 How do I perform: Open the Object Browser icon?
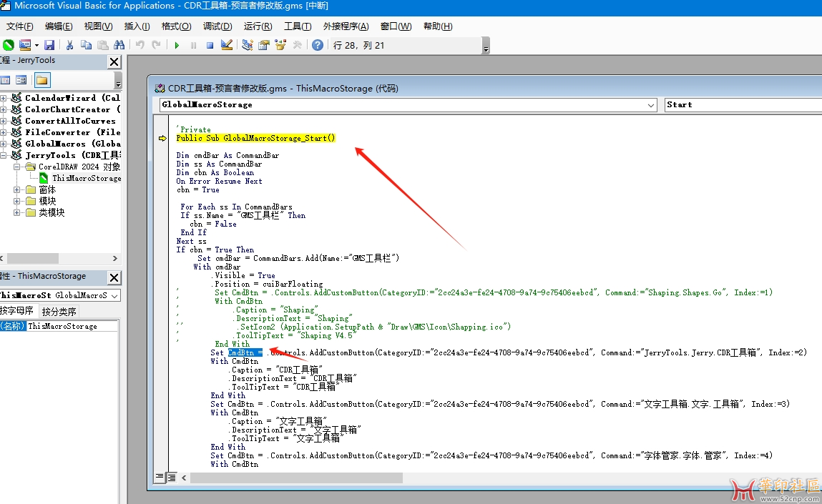pos(280,46)
